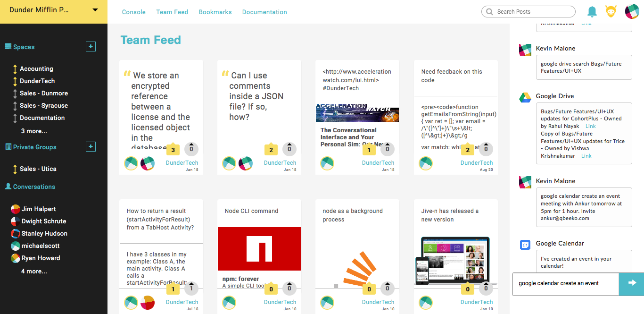The height and width of the screenshot is (314, 644).
Task: Expand '3 more...' spaces
Action: click(x=34, y=131)
